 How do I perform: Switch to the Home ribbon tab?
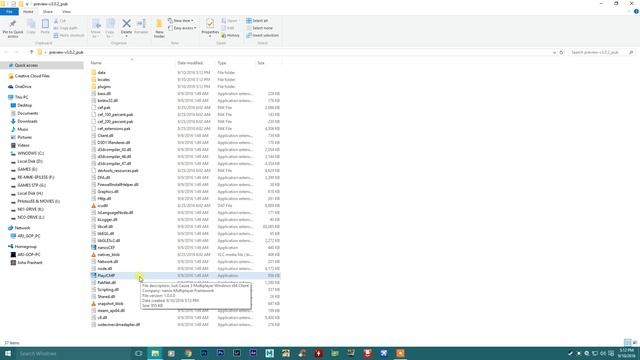[x=28, y=12]
